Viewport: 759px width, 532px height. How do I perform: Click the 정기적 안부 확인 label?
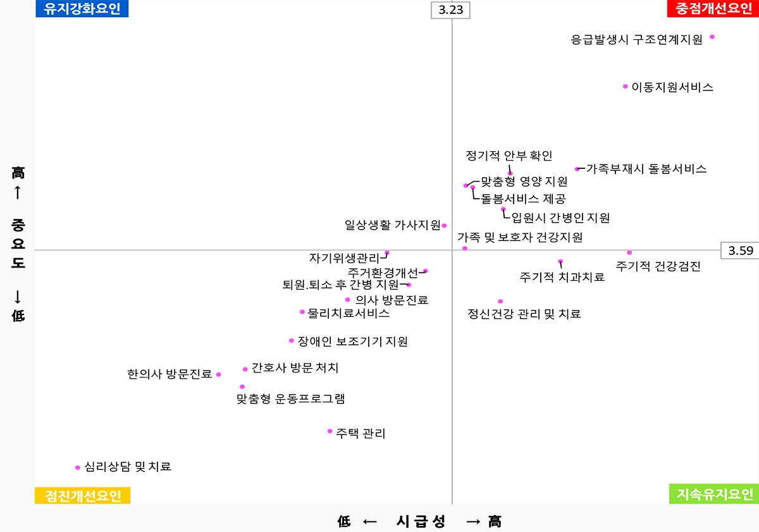pos(509,156)
